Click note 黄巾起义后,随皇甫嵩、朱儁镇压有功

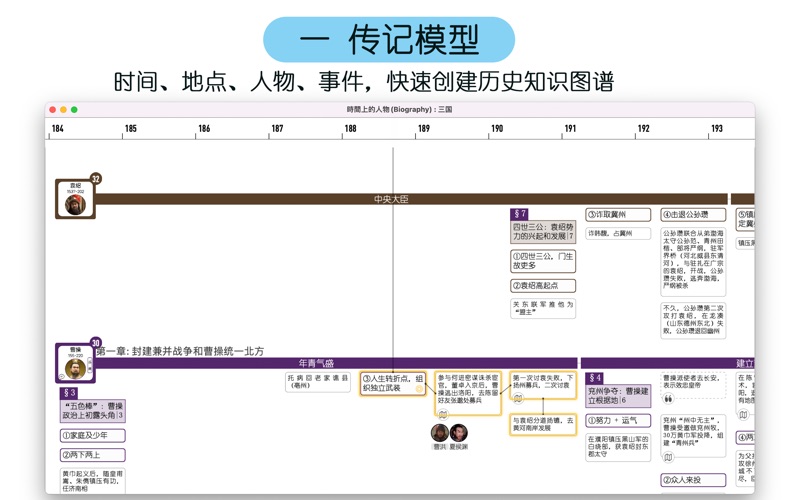93,481
